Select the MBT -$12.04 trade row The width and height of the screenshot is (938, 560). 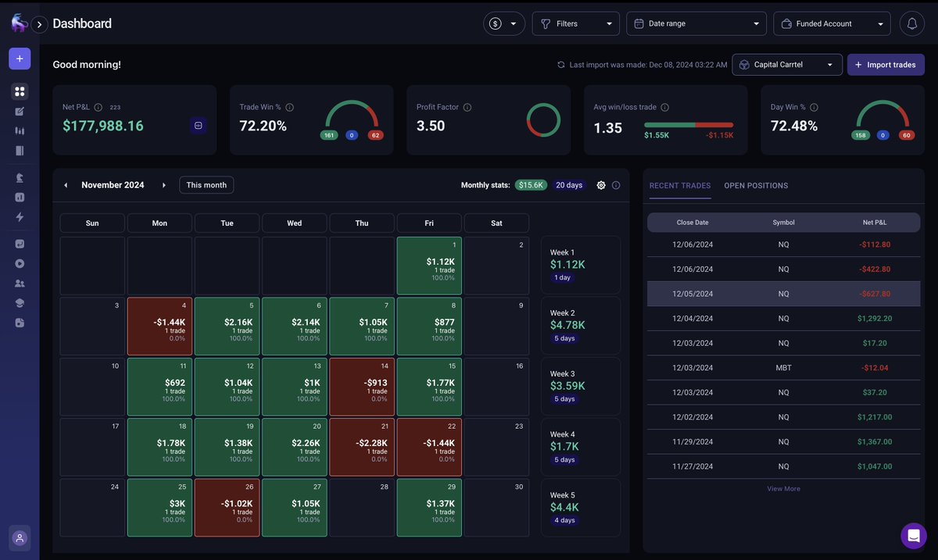783,368
